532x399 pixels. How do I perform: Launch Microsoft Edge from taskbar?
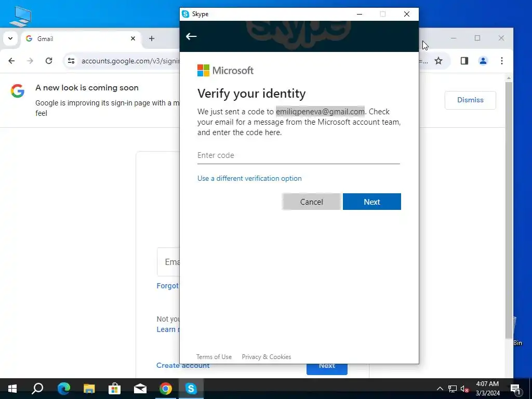click(63, 389)
